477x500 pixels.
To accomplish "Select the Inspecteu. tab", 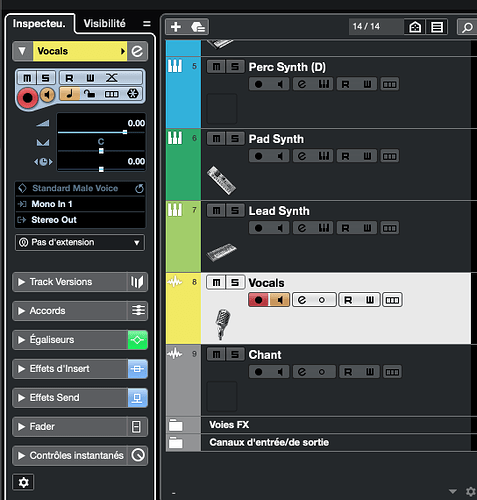I will [x=39, y=24].
